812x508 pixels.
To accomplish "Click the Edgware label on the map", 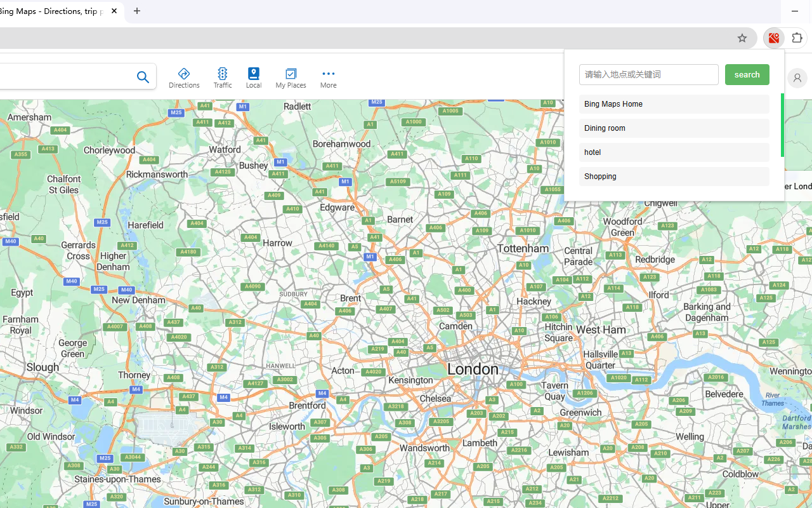I will pyautogui.click(x=337, y=207).
